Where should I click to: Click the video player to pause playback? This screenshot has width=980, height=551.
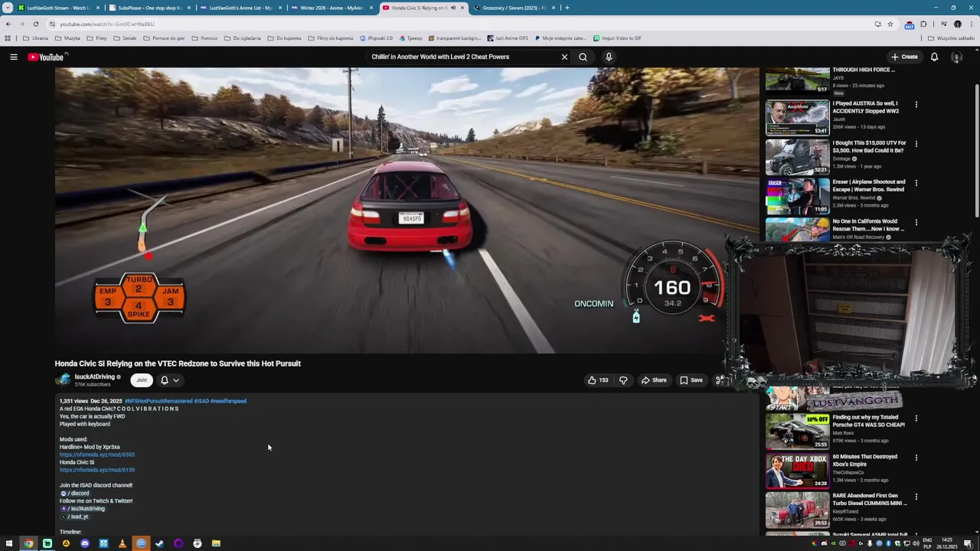[x=407, y=210]
